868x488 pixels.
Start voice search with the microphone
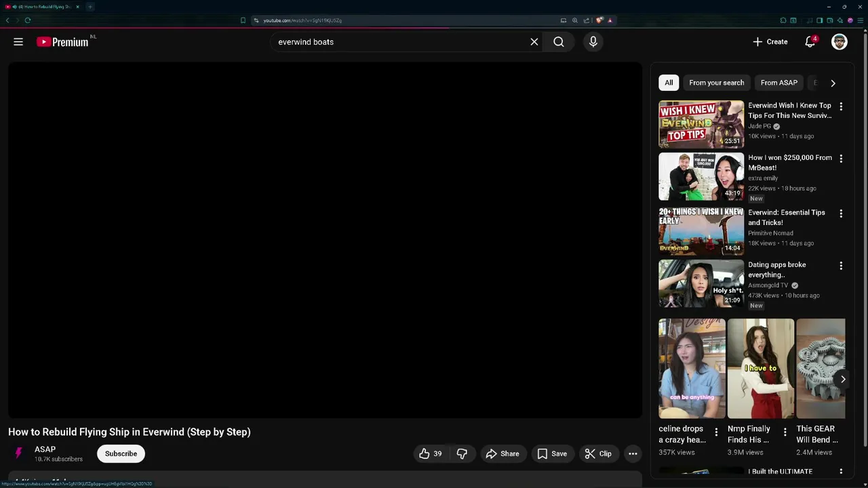click(x=593, y=42)
